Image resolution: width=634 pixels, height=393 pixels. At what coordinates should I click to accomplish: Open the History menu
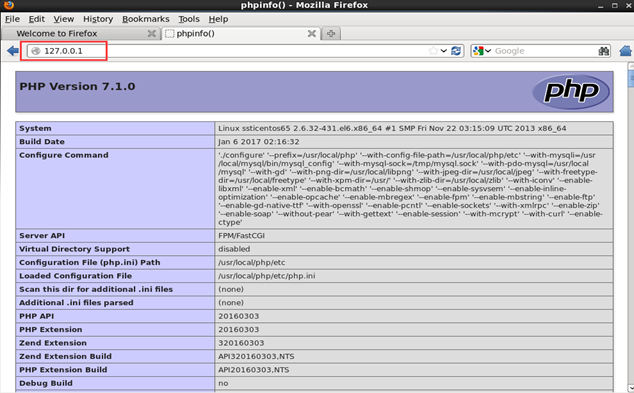coord(98,19)
